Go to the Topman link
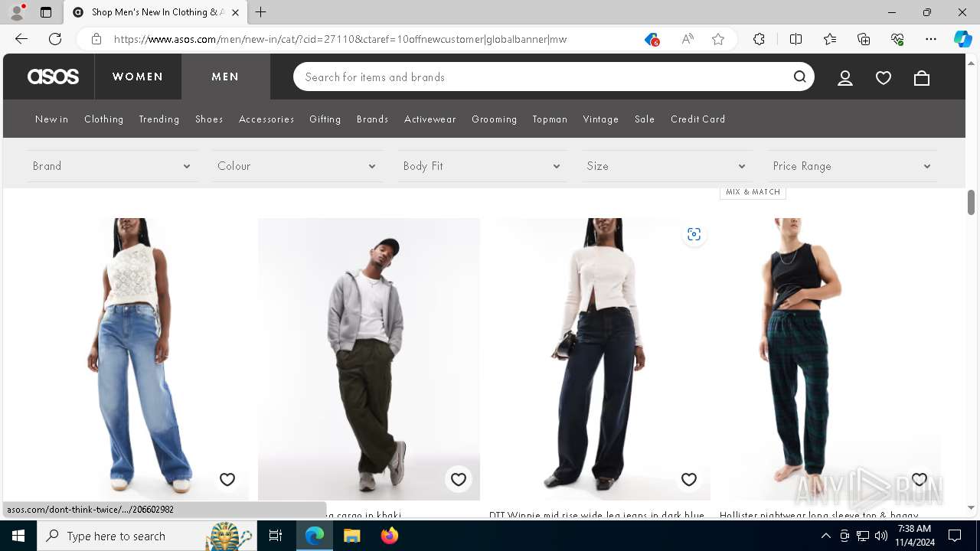980x551 pixels. coord(550,119)
